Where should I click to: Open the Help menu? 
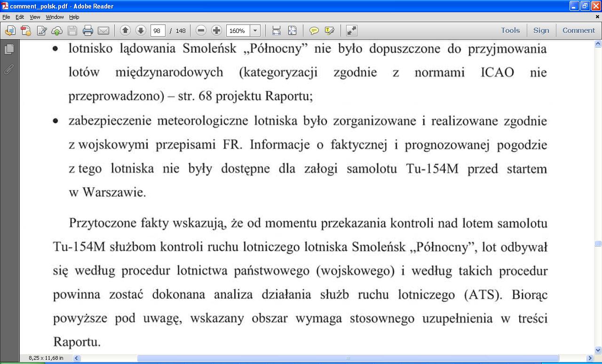click(x=74, y=16)
